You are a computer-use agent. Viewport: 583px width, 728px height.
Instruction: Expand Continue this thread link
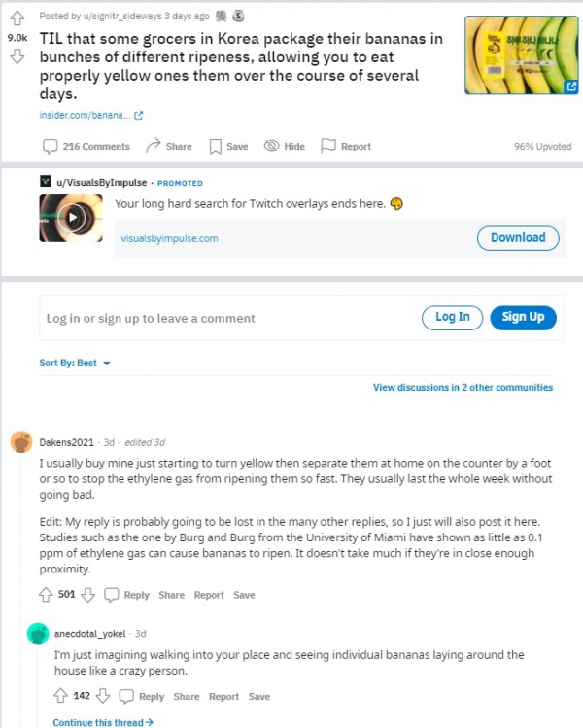coord(103,722)
